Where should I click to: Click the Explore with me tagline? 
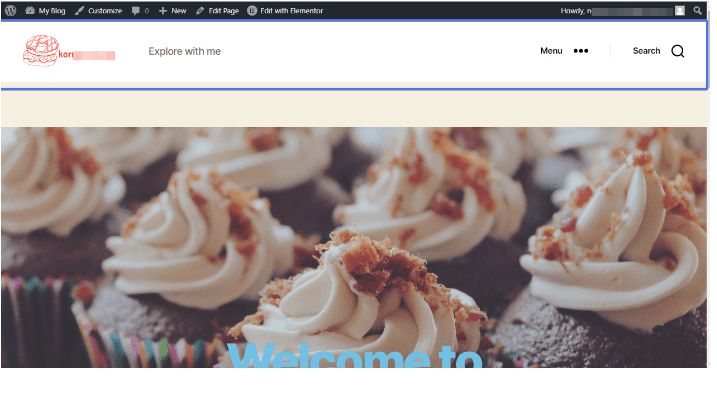tap(184, 51)
